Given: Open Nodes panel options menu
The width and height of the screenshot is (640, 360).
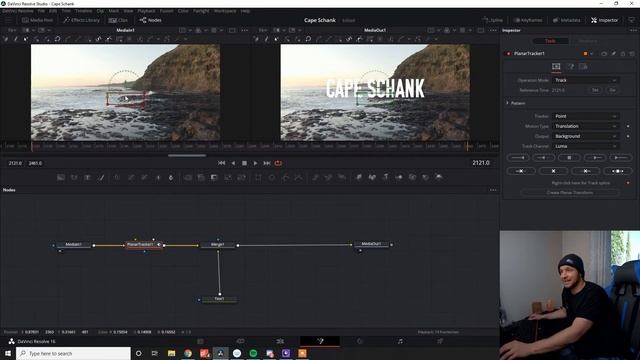Looking at the screenshot, I should 493,190.
